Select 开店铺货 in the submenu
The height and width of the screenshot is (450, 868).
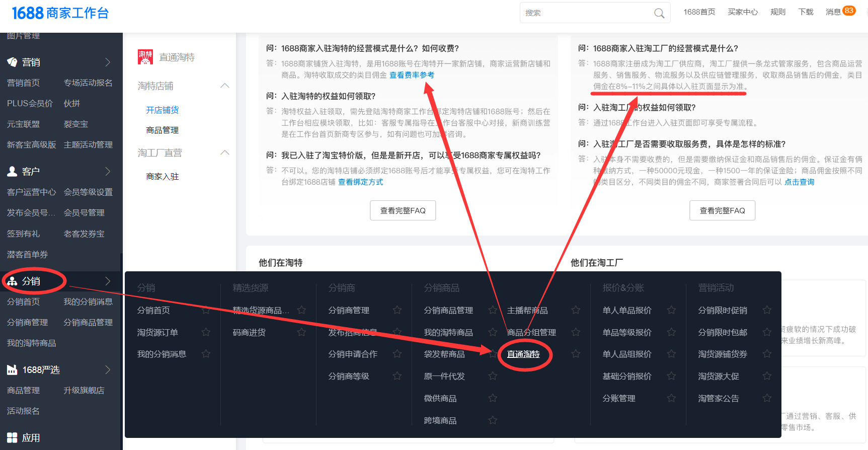pyautogui.click(x=162, y=110)
